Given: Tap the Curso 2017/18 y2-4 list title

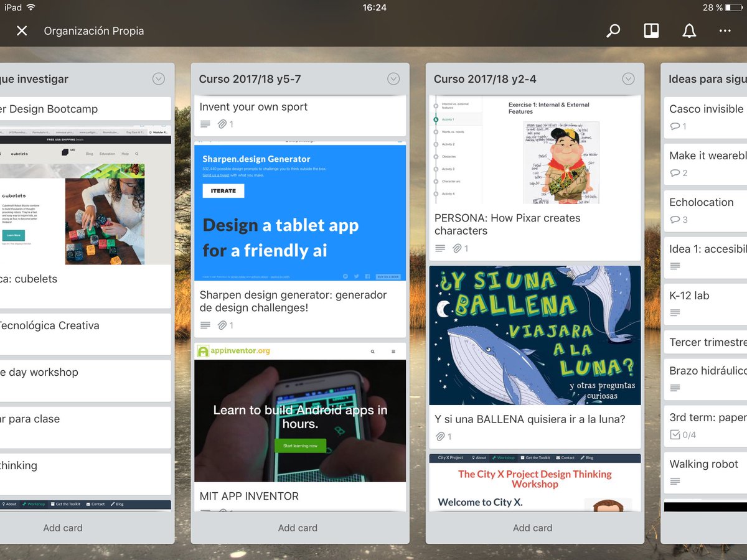Looking at the screenshot, I should (485, 79).
